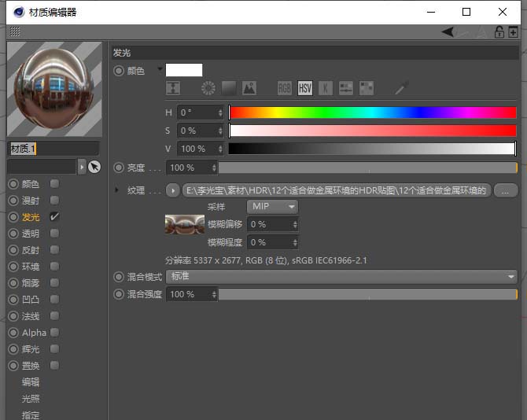Click the Kelvin K color mode icon
This screenshot has width=527, height=420.
[x=325, y=88]
